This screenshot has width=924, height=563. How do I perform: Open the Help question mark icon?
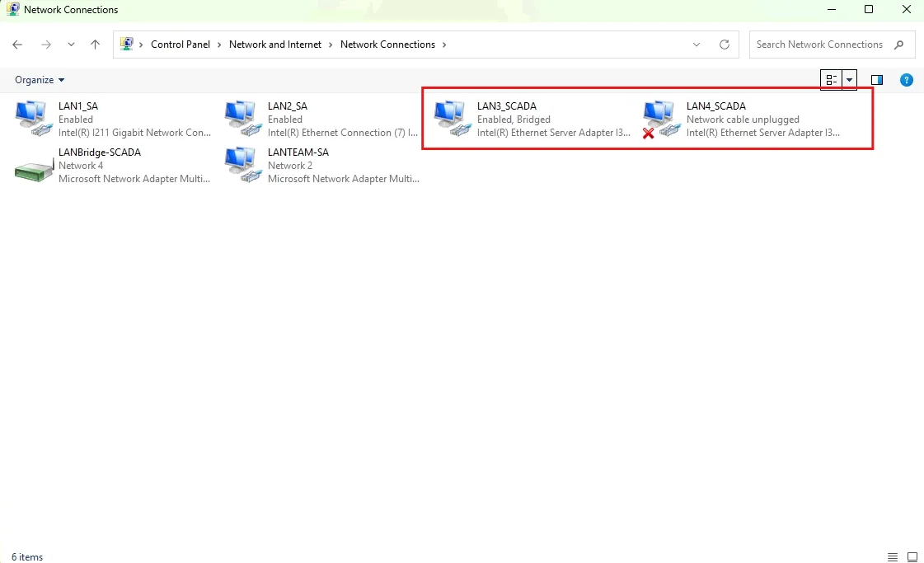point(907,80)
